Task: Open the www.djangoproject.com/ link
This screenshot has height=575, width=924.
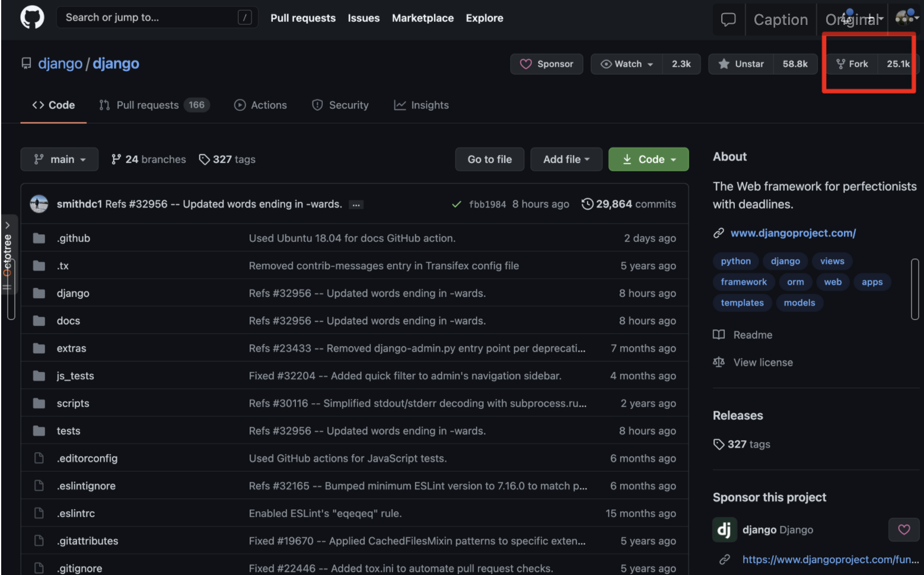Action: click(x=793, y=233)
